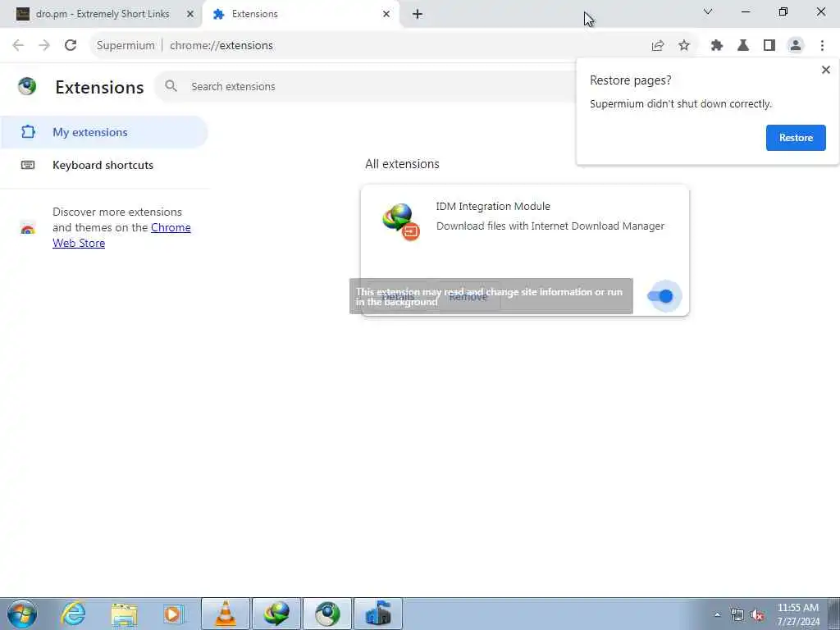
Task: Click the search magnifier icon
Action: (171, 85)
